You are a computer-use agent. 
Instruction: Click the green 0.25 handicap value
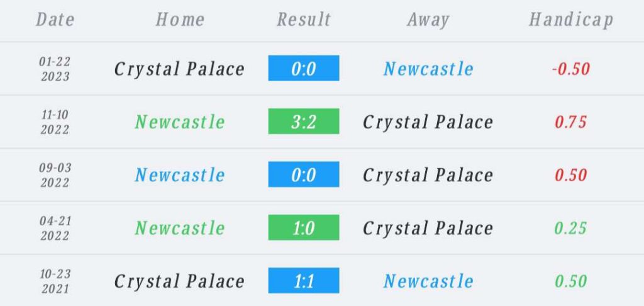click(571, 229)
